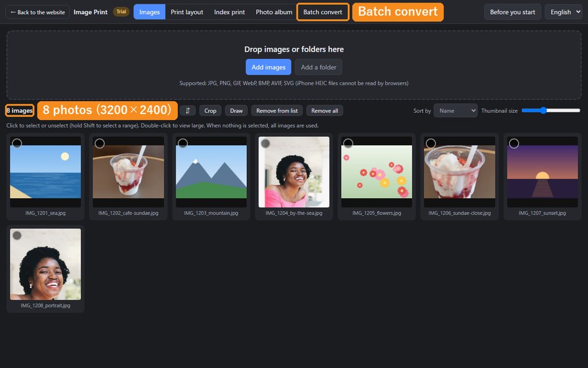Toggle selection circle on IMG_1204_by-the-sea.jpg
Image resolution: width=588 pixels, height=368 pixels.
(x=265, y=143)
